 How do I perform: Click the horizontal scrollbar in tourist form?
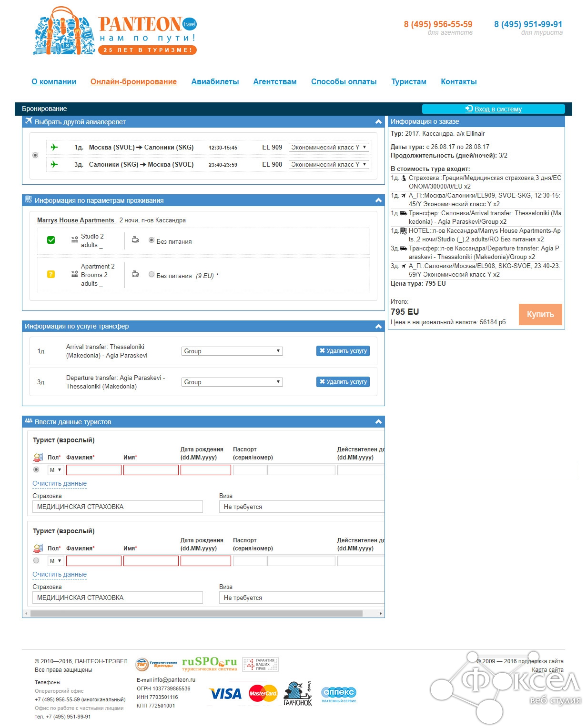click(x=196, y=613)
